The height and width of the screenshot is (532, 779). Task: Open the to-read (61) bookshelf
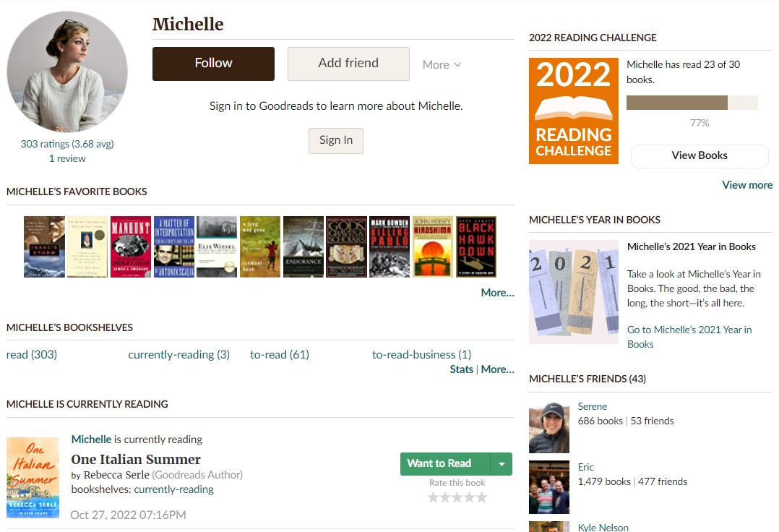[x=279, y=355]
